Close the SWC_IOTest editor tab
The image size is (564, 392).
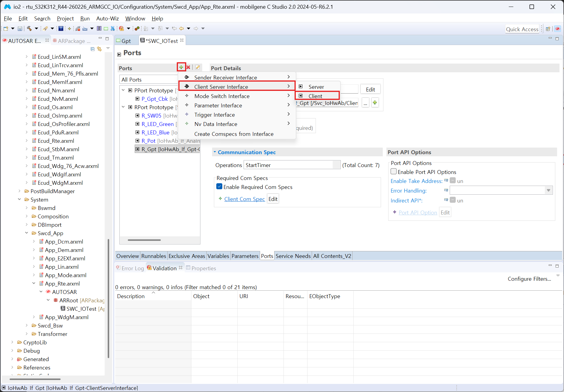pyautogui.click(x=182, y=40)
